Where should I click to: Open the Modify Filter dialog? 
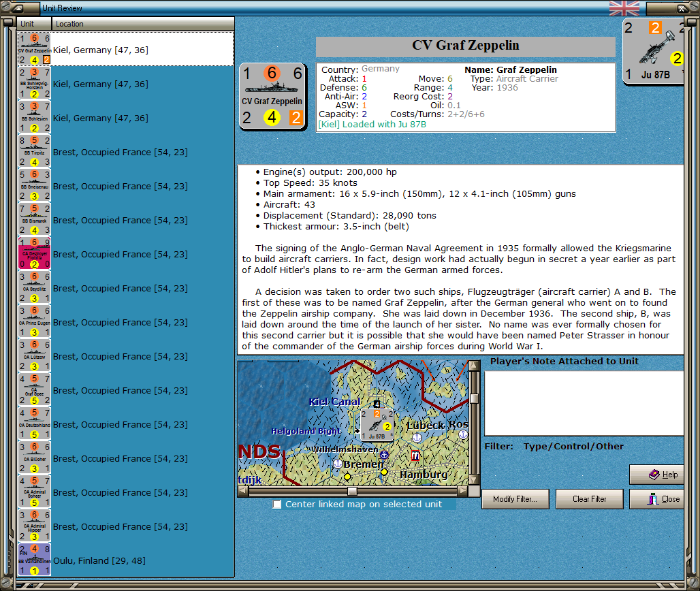(515, 499)
